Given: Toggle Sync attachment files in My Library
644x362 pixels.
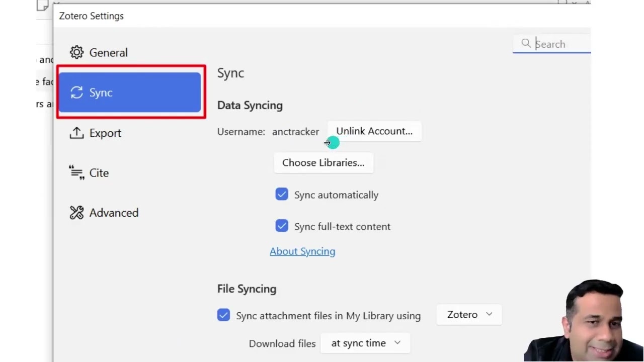Looking at the screenshot, I should (223, 315).
